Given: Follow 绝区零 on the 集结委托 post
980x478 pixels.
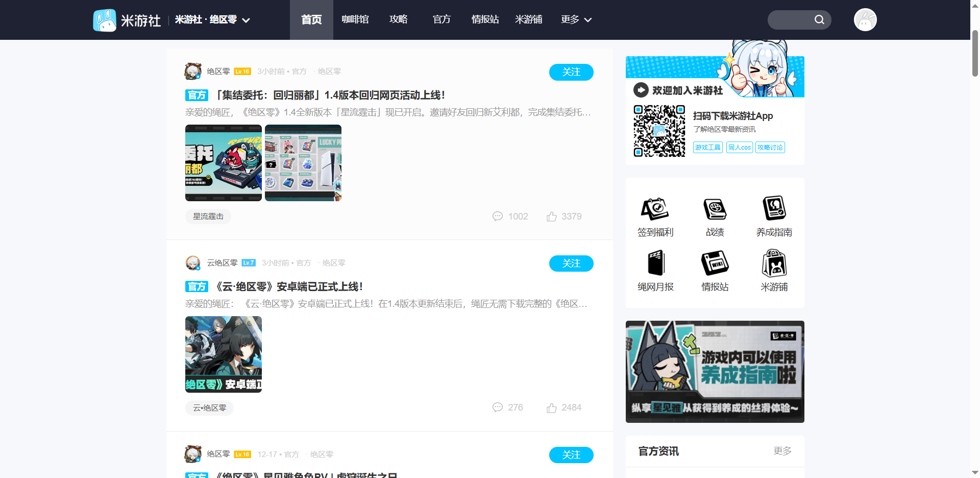Looking at the screenshot, I should (x=571, y=72).
